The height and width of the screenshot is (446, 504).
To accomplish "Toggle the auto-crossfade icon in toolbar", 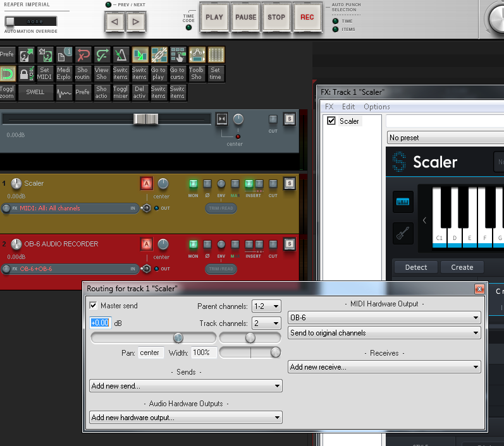I will tap(140, 55).
